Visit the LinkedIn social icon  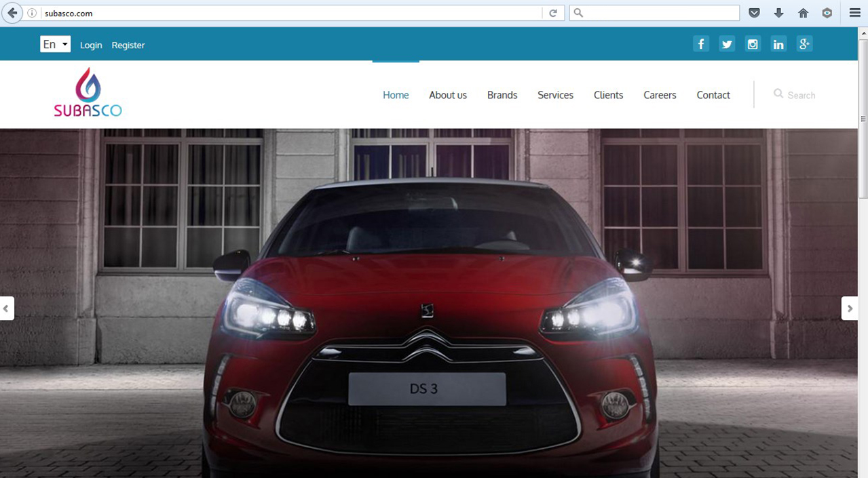click(x=778, y=44)
